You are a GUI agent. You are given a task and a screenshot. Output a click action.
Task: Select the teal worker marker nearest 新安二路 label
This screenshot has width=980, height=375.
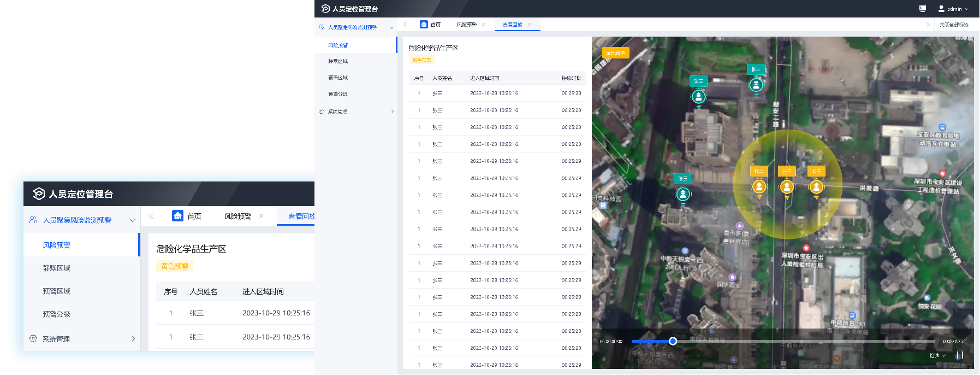[x=756, y=85]
